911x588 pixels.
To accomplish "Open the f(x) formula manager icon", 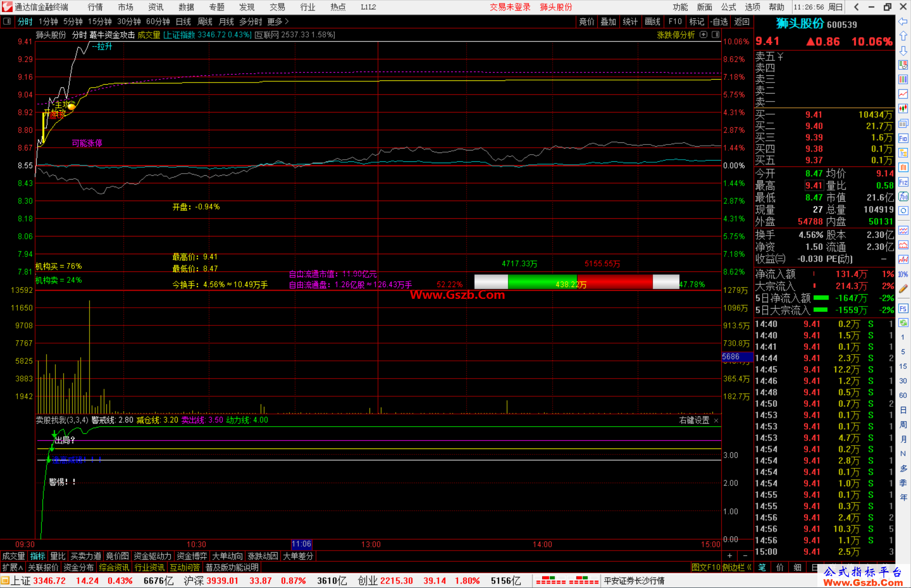I will pos(903,196).
